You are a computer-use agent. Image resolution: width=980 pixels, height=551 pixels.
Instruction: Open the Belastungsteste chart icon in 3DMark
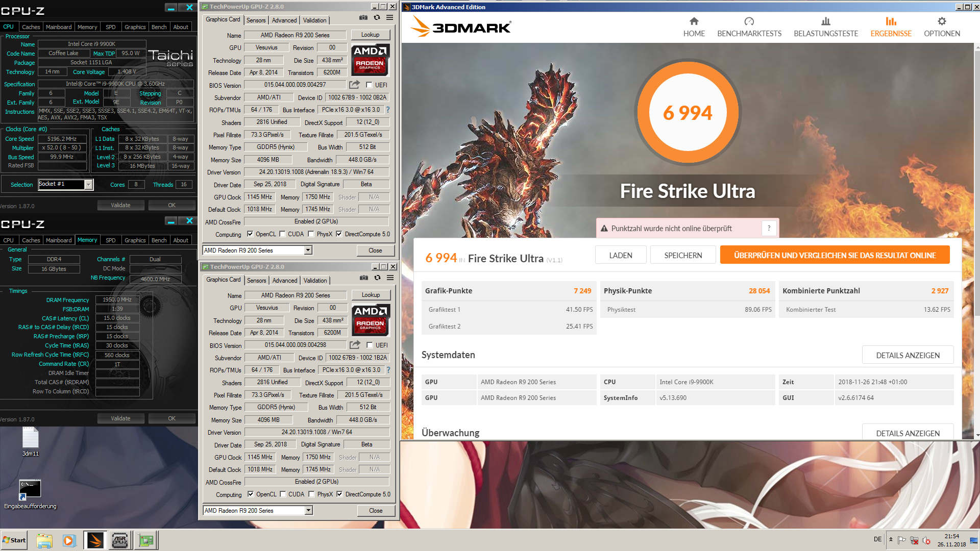click(825, 21)
